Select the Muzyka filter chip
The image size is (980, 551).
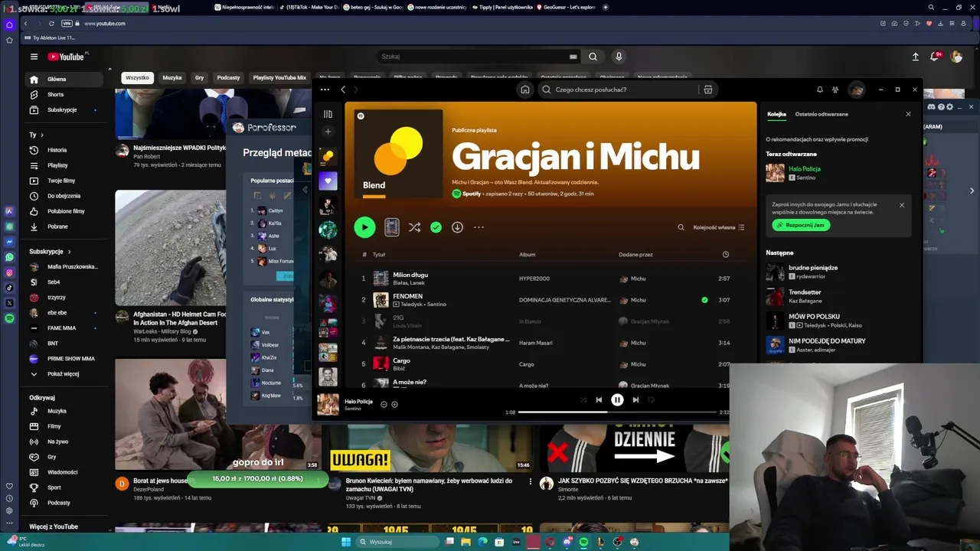point(172,77)
